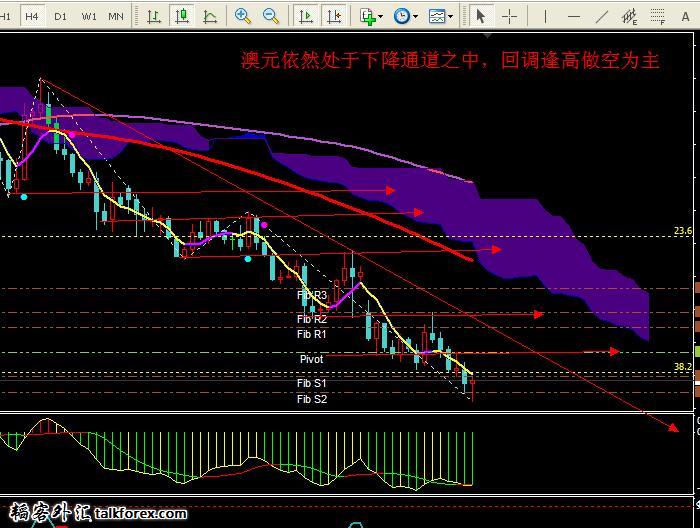Image resolution: width=700 pixels, height=528 pixels.
Task: Select the draw trendline tool
Action: click(601, 16)
